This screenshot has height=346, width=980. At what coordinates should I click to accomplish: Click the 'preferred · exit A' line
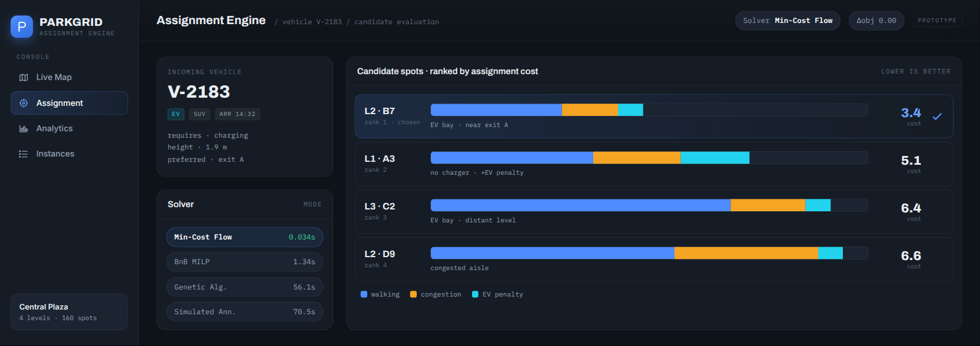[x=205, y=159]
